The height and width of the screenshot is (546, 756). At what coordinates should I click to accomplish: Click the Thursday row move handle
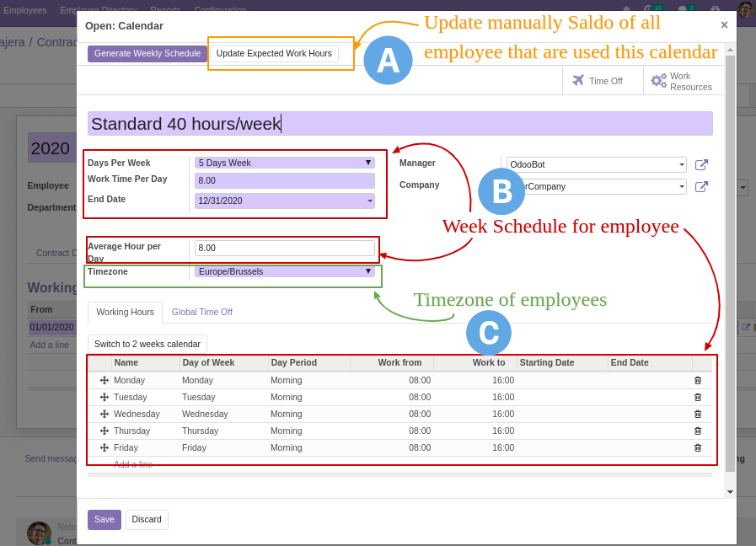coord(105,431)
